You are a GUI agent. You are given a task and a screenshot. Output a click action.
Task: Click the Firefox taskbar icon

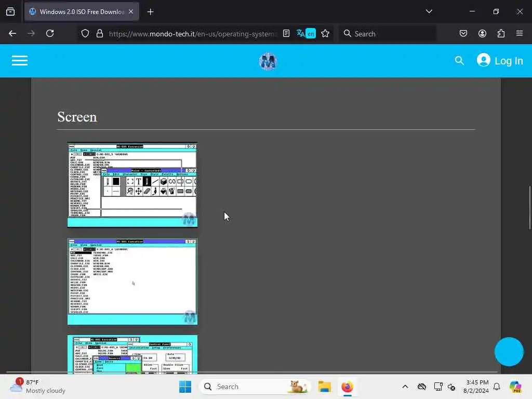pyautogui.click(x=347, y=387)
